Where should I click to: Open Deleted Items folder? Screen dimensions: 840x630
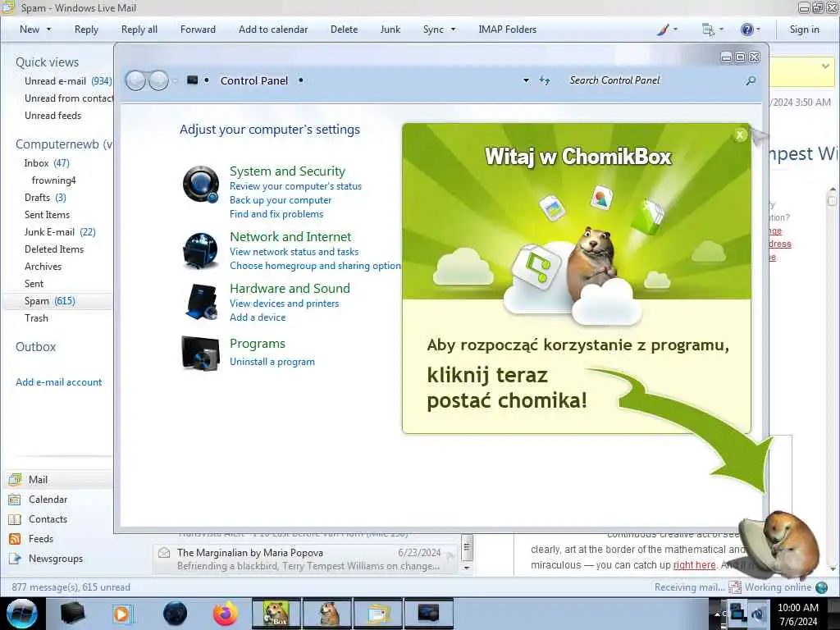coord(54,249)
